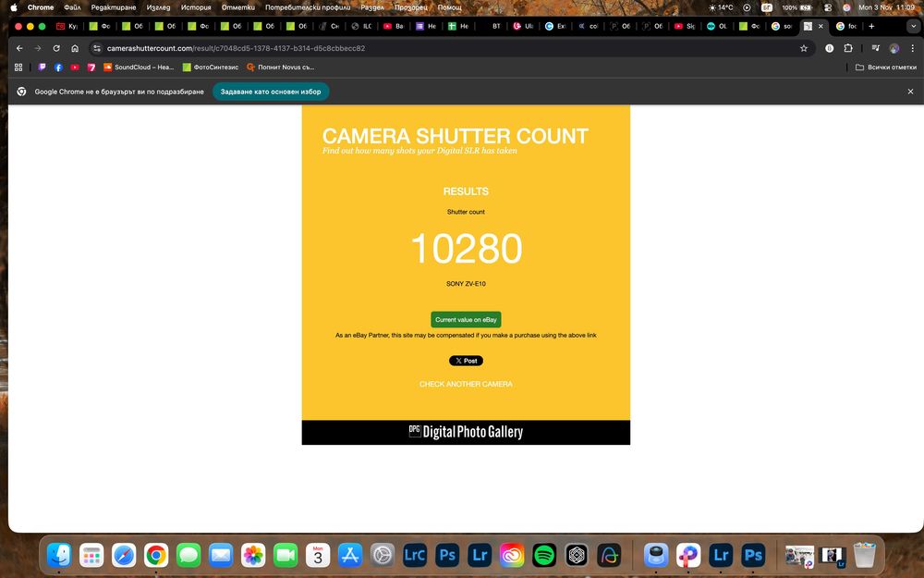Switch to the Google 'foc' tab

(846, 26)
